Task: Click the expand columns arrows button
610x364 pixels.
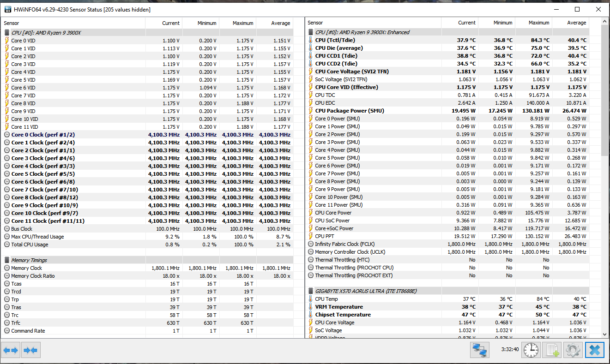Action: click(11, 350)
